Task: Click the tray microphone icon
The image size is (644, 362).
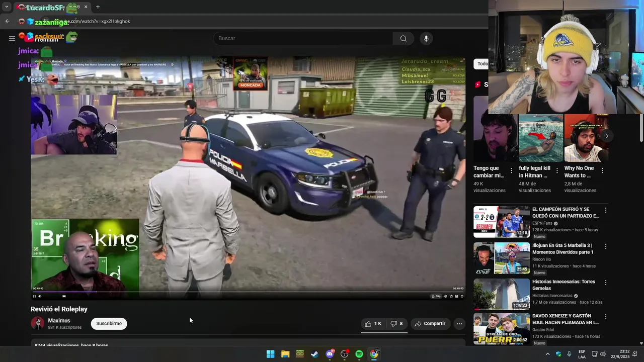Action: 569,354
